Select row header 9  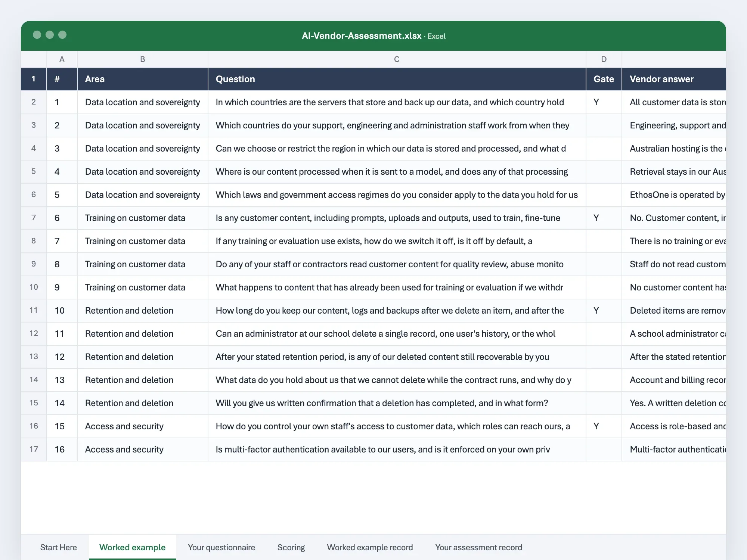point(34,264)
